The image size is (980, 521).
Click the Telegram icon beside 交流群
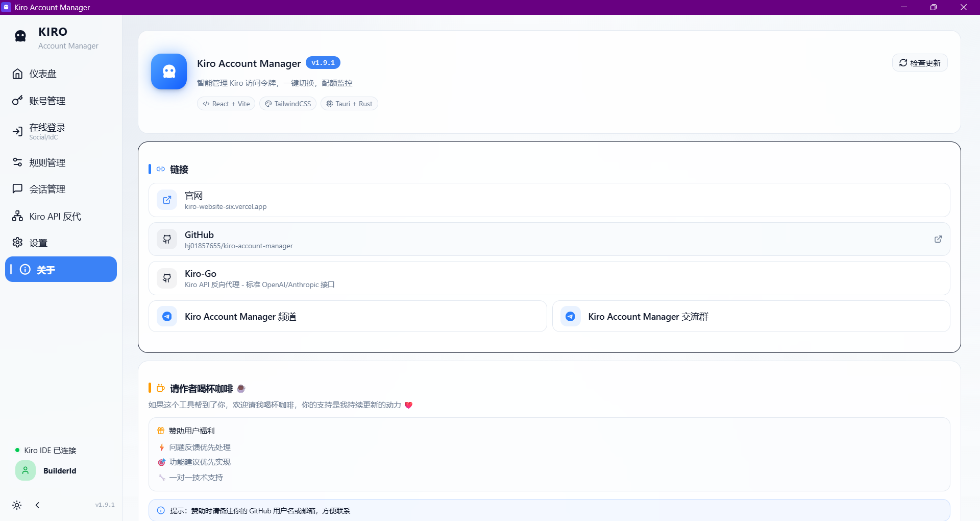[x=571, y=317]
